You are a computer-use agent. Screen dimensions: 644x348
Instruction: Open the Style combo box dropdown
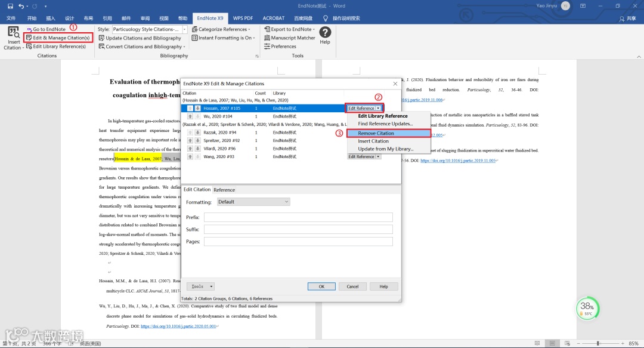184,29
